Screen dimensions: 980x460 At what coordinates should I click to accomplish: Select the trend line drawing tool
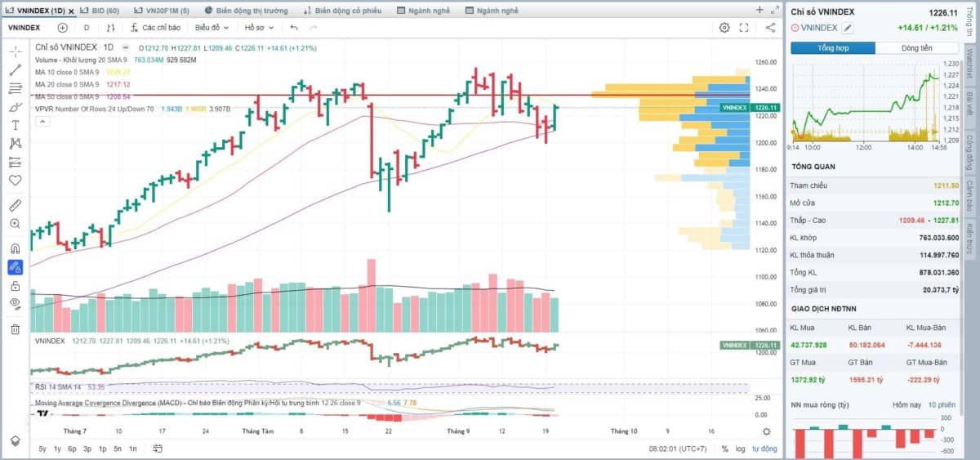point(15,69)
